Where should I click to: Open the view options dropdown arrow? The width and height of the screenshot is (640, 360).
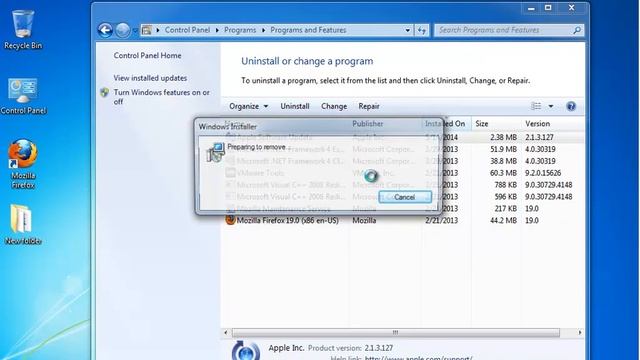click(551, 106)
